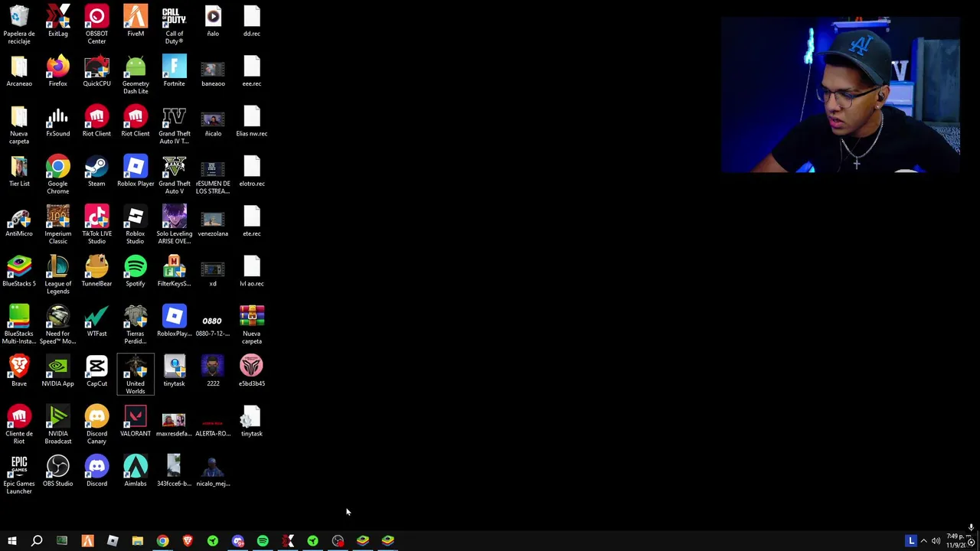Open Discord Canary

96,424
